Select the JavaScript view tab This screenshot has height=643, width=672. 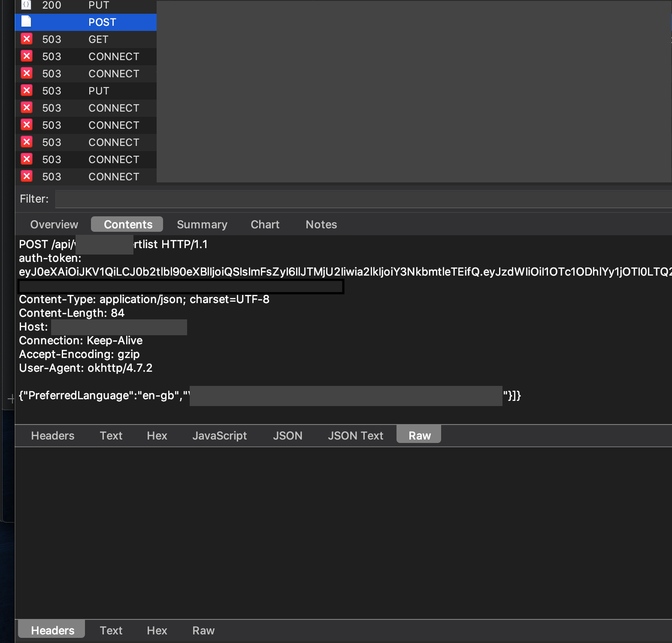click(x=220, y=436)
